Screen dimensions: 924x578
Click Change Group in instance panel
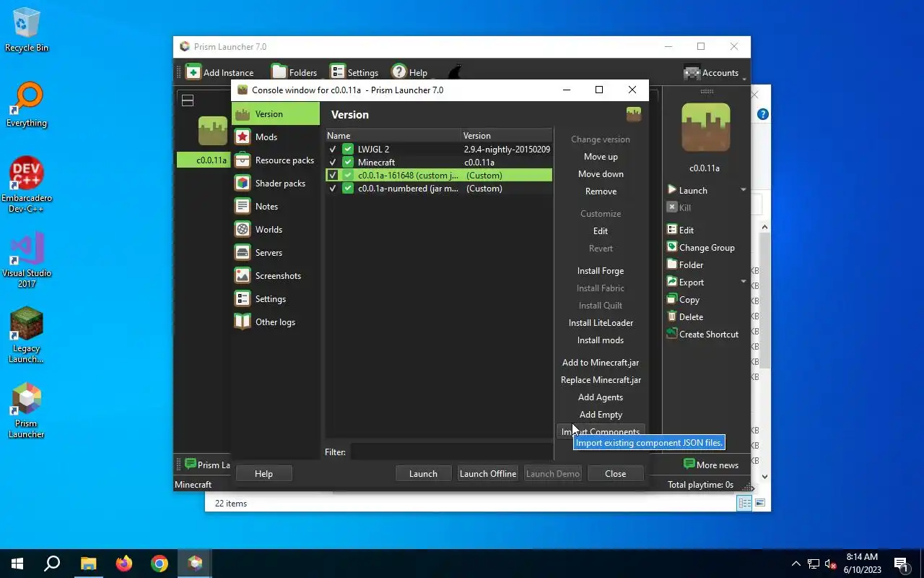point(700,247)
